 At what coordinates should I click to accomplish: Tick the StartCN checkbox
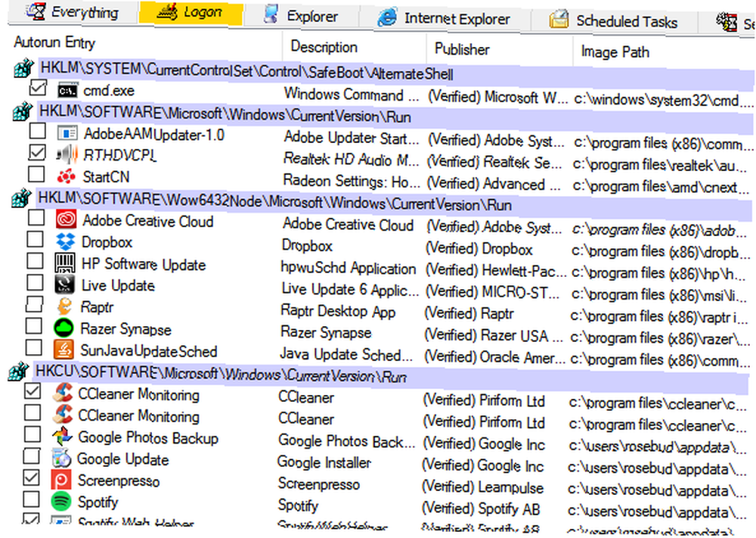pos(36,175)
